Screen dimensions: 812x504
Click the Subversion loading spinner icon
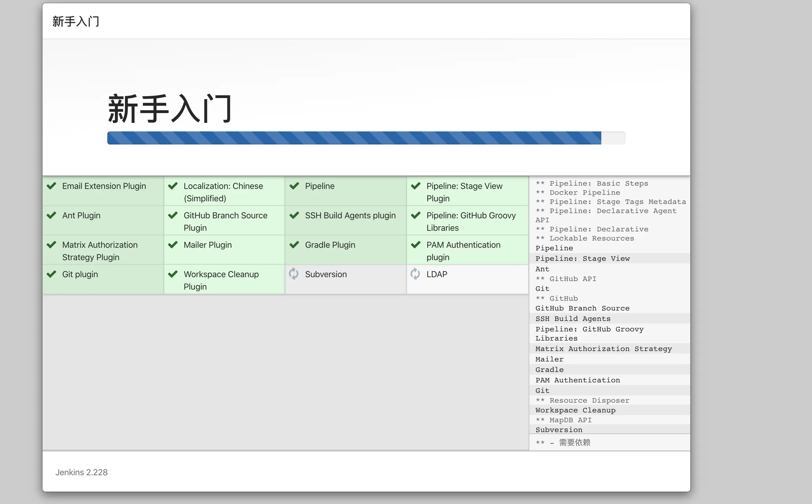(x=293, y=274)
